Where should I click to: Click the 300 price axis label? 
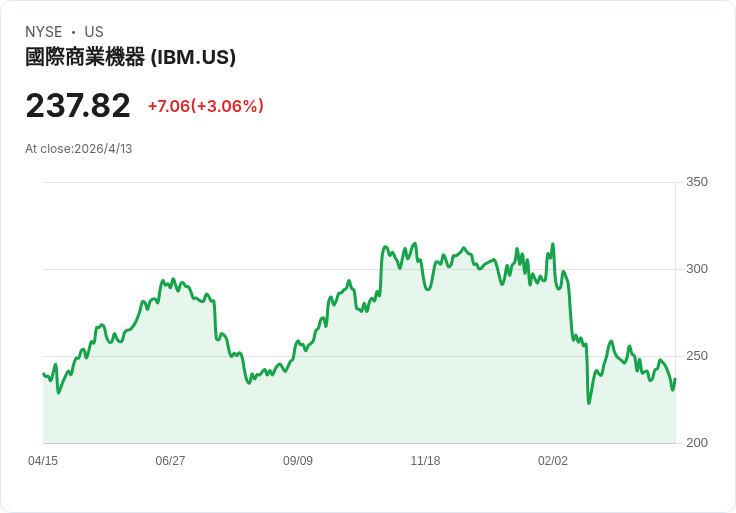[696, 269]
